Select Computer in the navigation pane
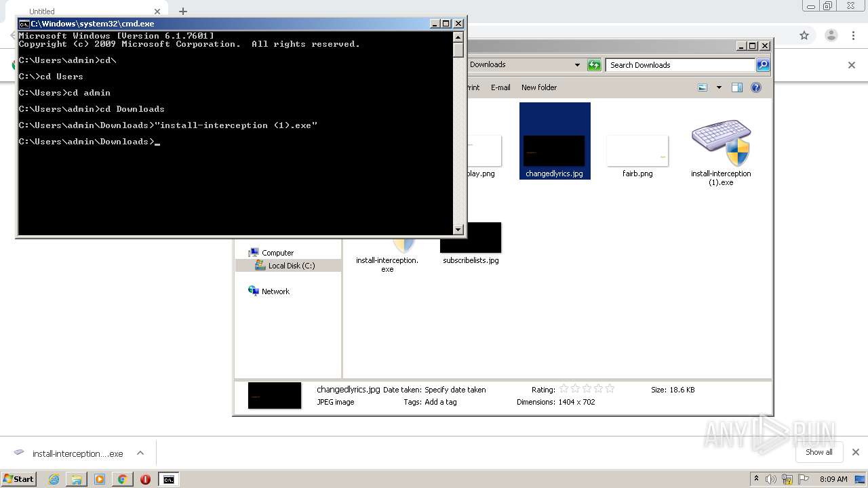Screen dimensions: 868x488 [x=277, y=253]
